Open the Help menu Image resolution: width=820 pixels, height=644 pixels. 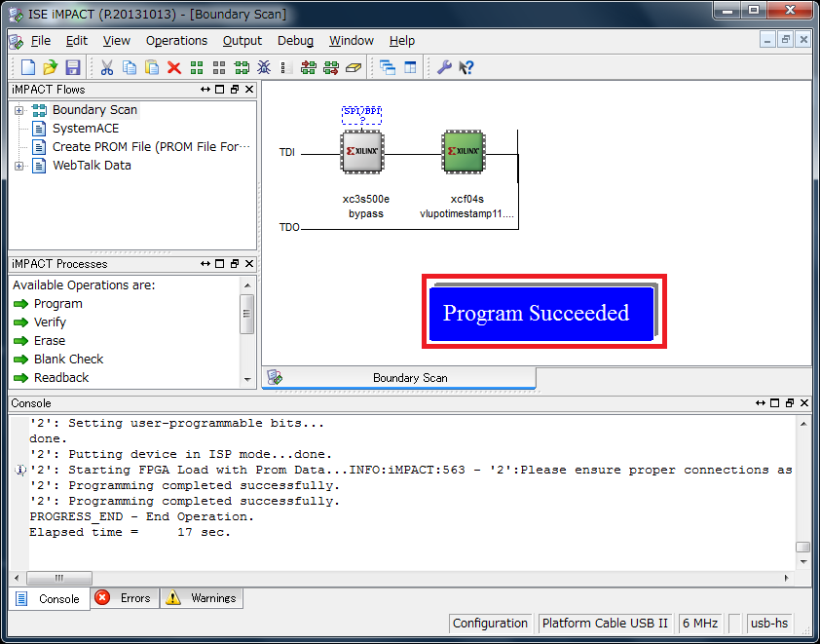coord(402,41)
